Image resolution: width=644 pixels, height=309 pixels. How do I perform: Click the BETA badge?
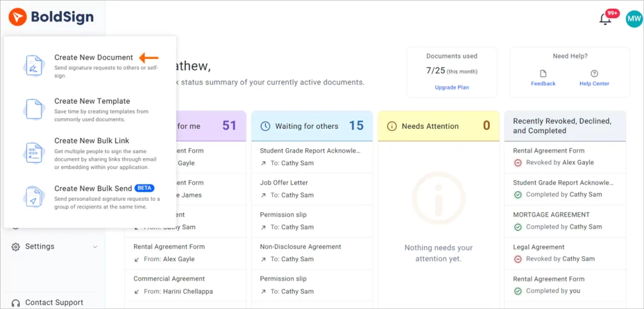pos(145,188)
